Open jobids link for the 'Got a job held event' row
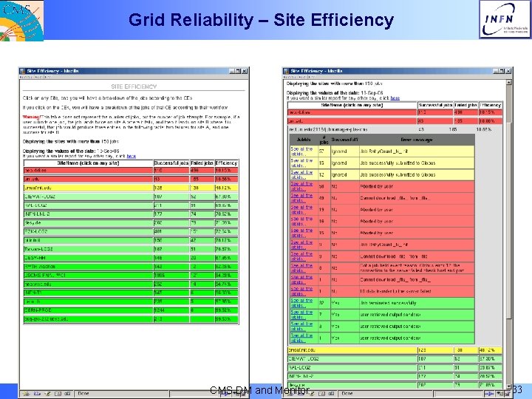This screenshot has height=399, width=532. point(301,268)
